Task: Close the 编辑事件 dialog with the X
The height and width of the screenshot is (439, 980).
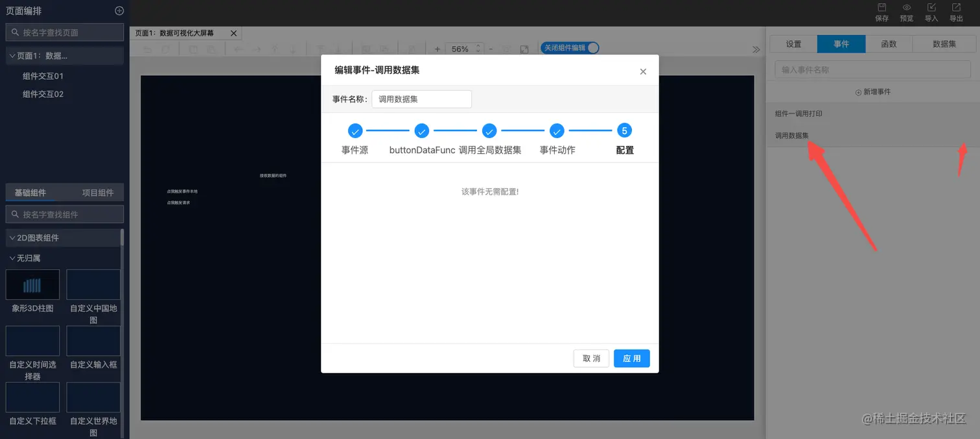Action: [x=643, y=71]
